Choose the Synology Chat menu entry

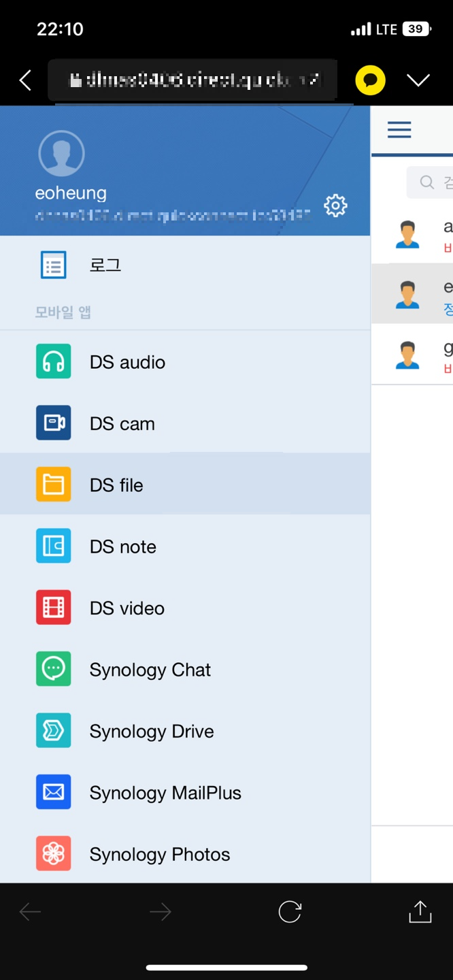point(185,669)
